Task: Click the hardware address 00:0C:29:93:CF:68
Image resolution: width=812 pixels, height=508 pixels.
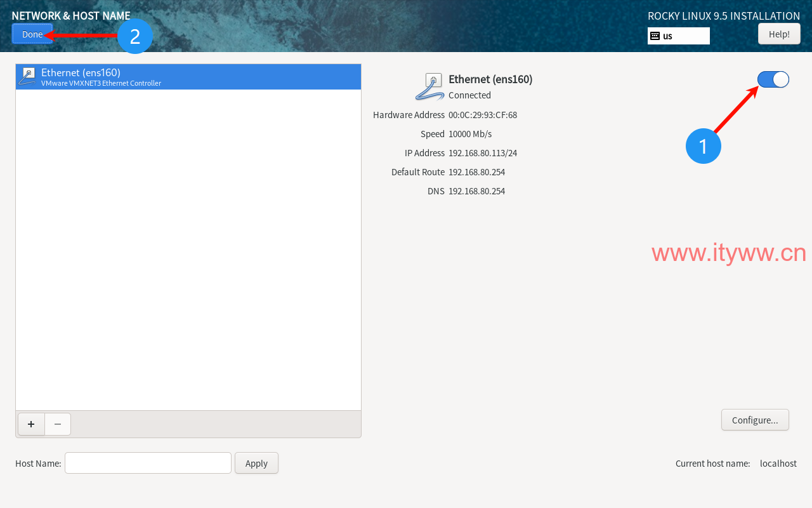Action: pyautogui.click(x=483, y=115)
